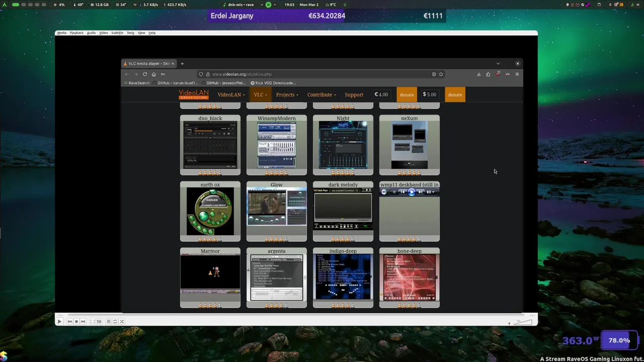Stop playback in VLC
This screenshot has height=362, width=644.
tap(76, 321)
